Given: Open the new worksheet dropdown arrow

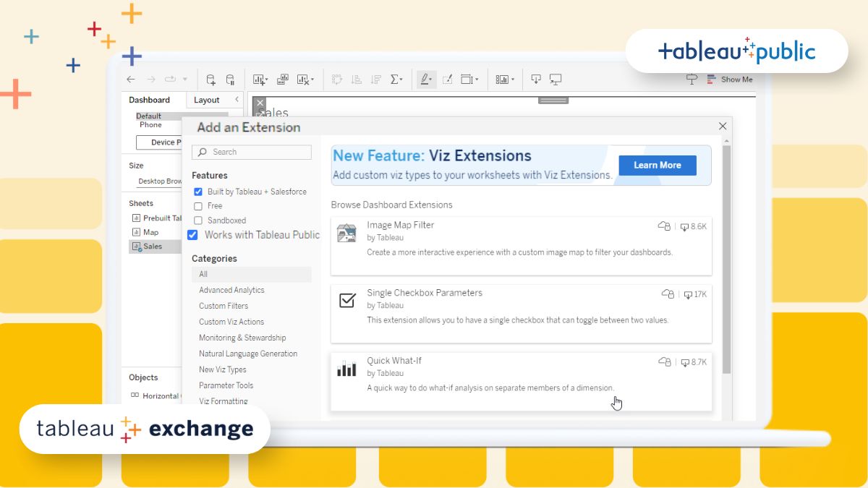Looking at the screenshot, I should (266, 80).
